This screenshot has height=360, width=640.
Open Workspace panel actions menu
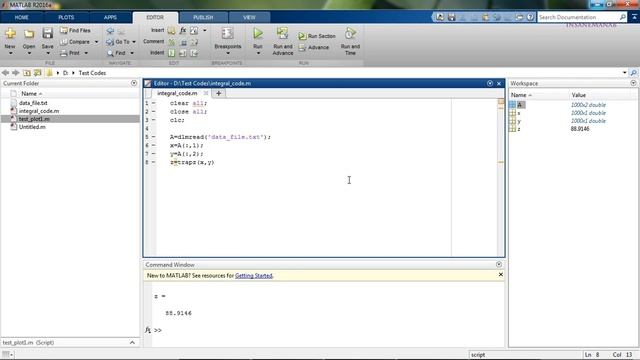click(633, 83)
